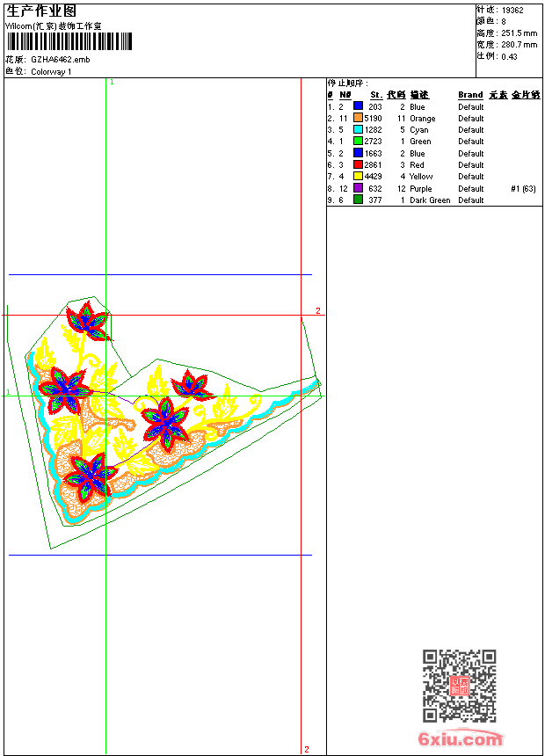The width and height of the screenshot is (545, 756).
Task: Click the Purple color swatch
Action: point(359,188)
